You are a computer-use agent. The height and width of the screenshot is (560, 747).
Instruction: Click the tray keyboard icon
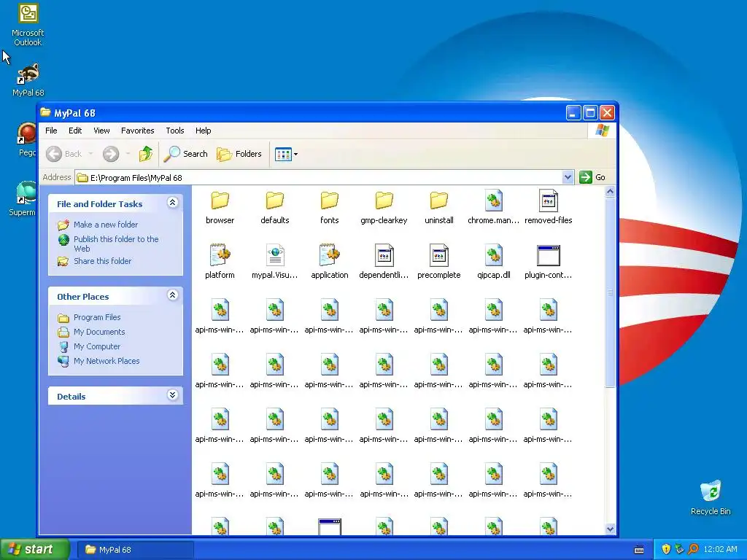click(639, 550)
